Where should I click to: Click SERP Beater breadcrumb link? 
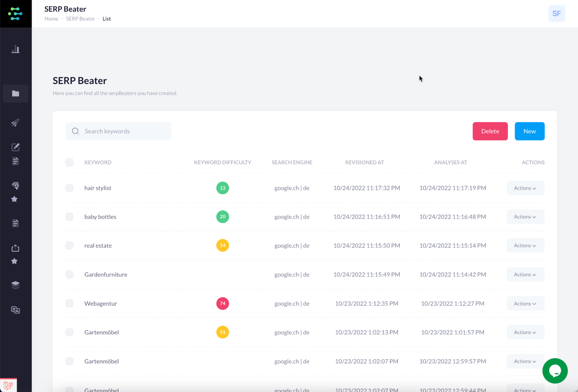[80, 19]
